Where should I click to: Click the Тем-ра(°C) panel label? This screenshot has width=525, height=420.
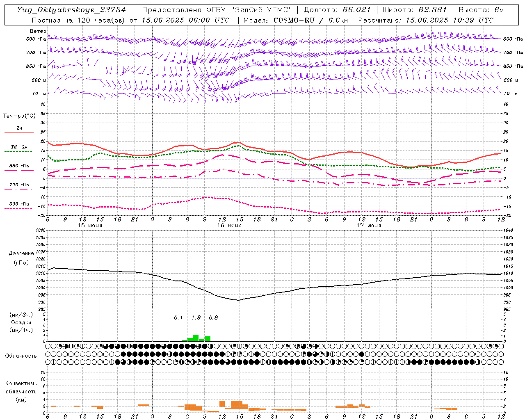click(19, 116)
